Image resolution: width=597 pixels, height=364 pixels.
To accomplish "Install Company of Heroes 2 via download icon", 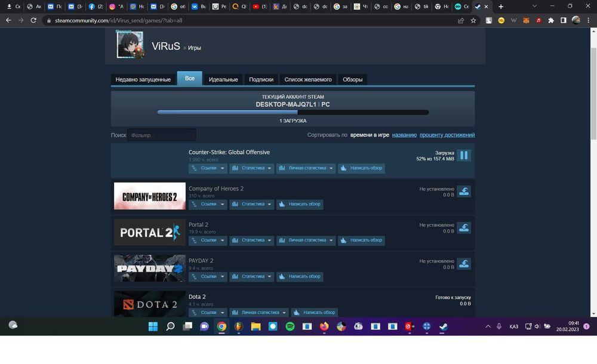I will point(464,192).
